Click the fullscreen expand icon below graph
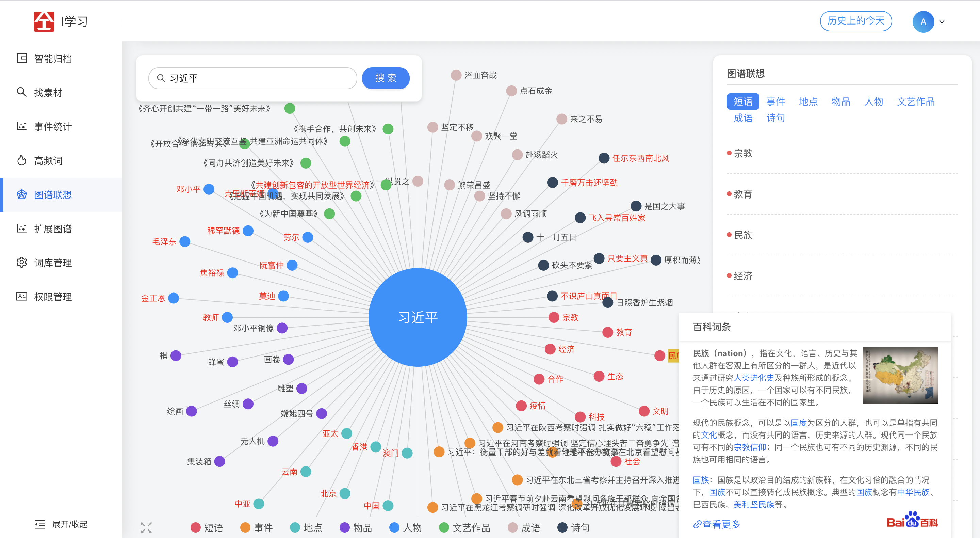This screenshot has width=980, height=538. 146,527
